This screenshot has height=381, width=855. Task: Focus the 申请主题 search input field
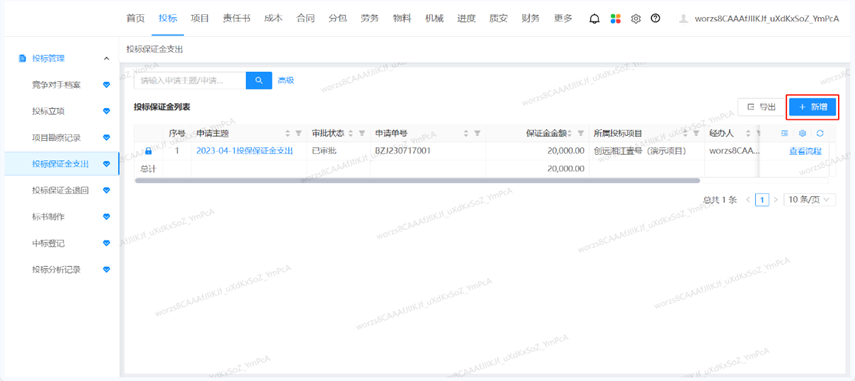tap(190, 80)
